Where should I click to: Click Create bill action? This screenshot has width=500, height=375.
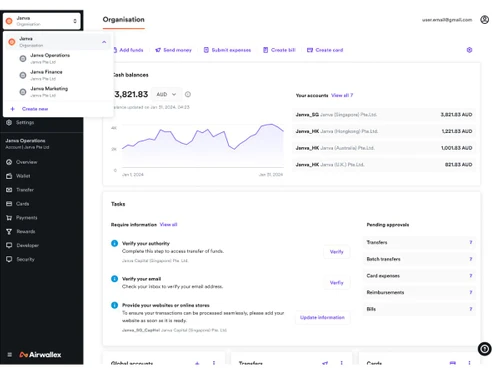(x=279, y=50)
